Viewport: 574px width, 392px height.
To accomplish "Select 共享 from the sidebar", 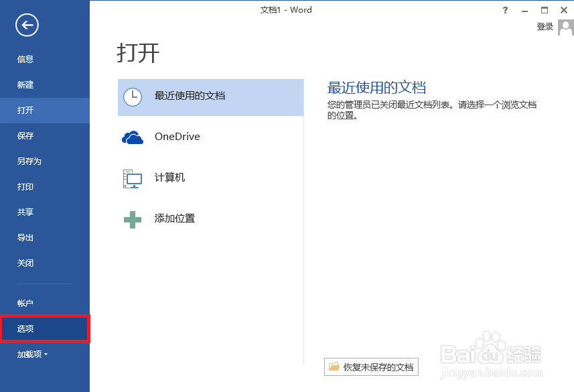I will tap(25, 212).
